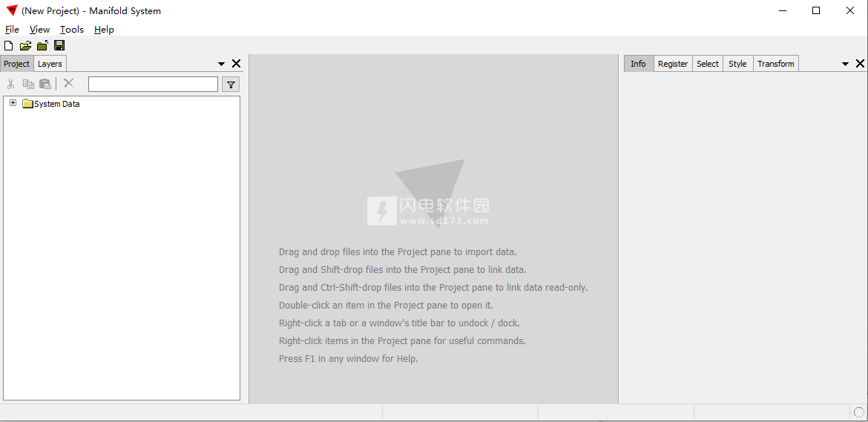Click the circular status indicator in status bar
Viewport: 868px width, 422px height.
click(858, 412)
